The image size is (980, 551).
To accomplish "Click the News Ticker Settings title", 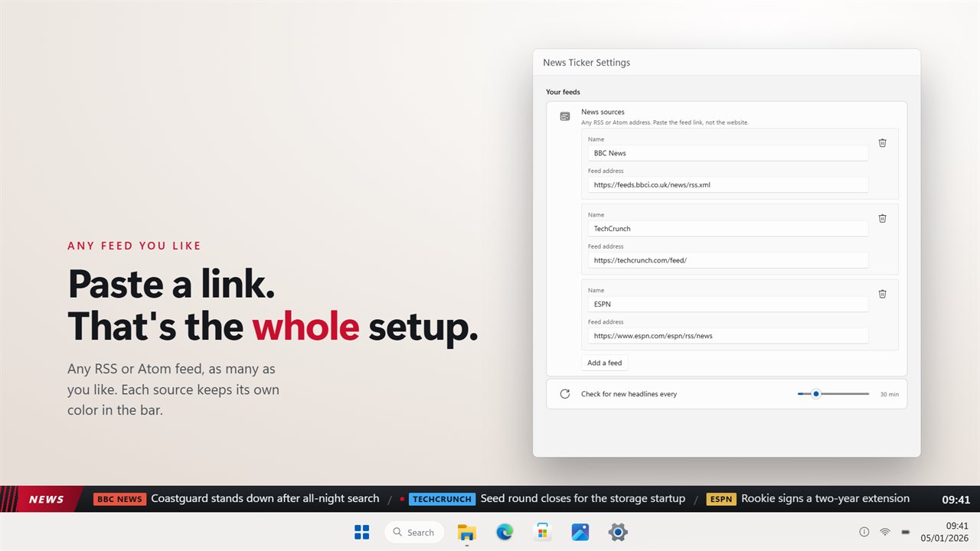I will pos(586,63).
